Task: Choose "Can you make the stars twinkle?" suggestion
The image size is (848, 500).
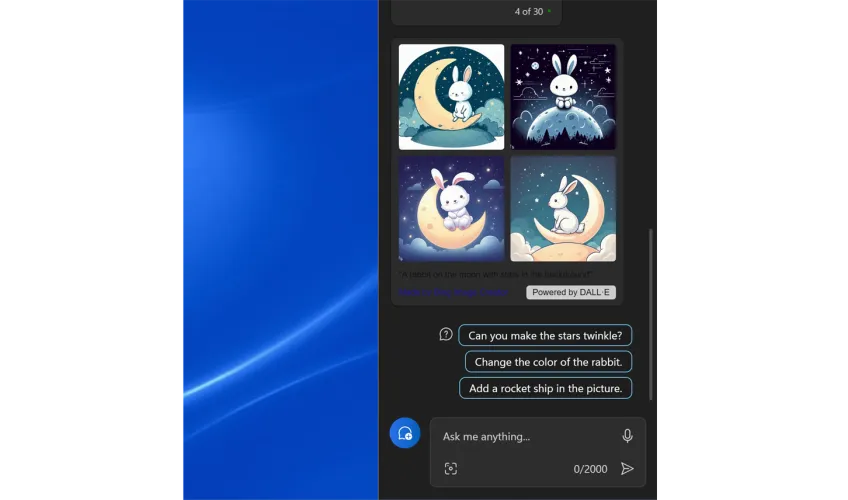Action: pos(545,336)
